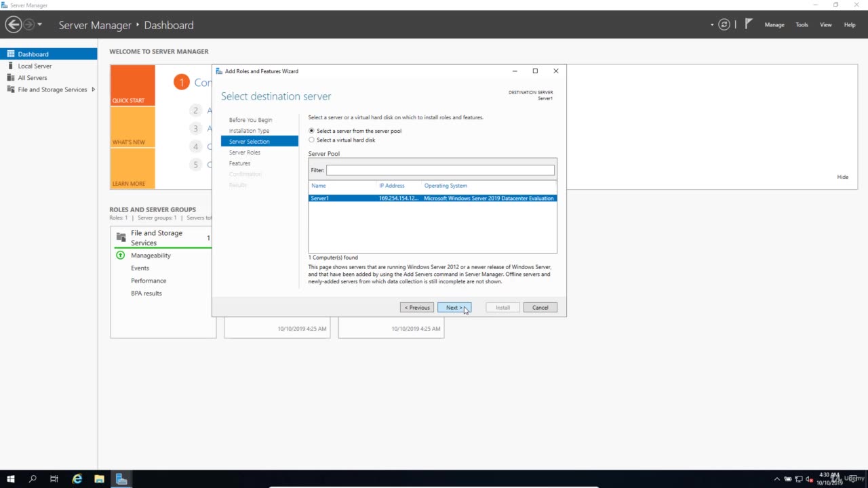Image resolution: width=868 pixels, height=488 pixels.
Task: Click the network icon in system tray
Action: click(798, 479)
